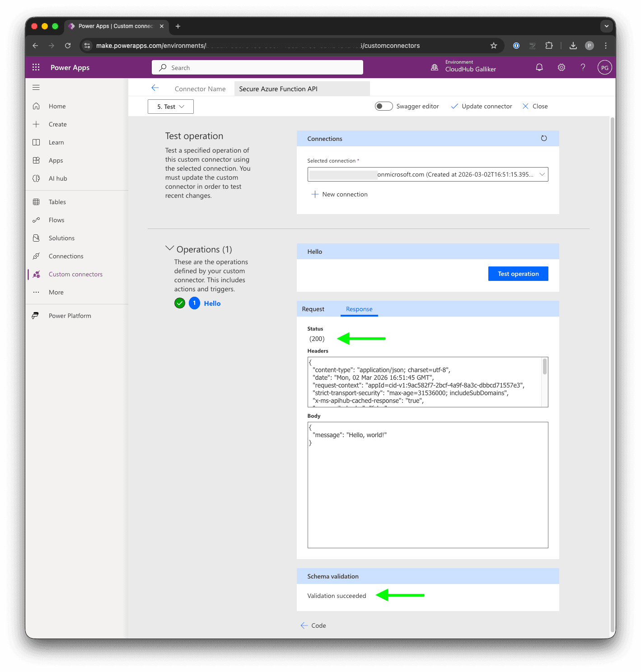Toggle the Swagger editor switch
The width and height of the screenshot is (641, 672).
(384, 106)
